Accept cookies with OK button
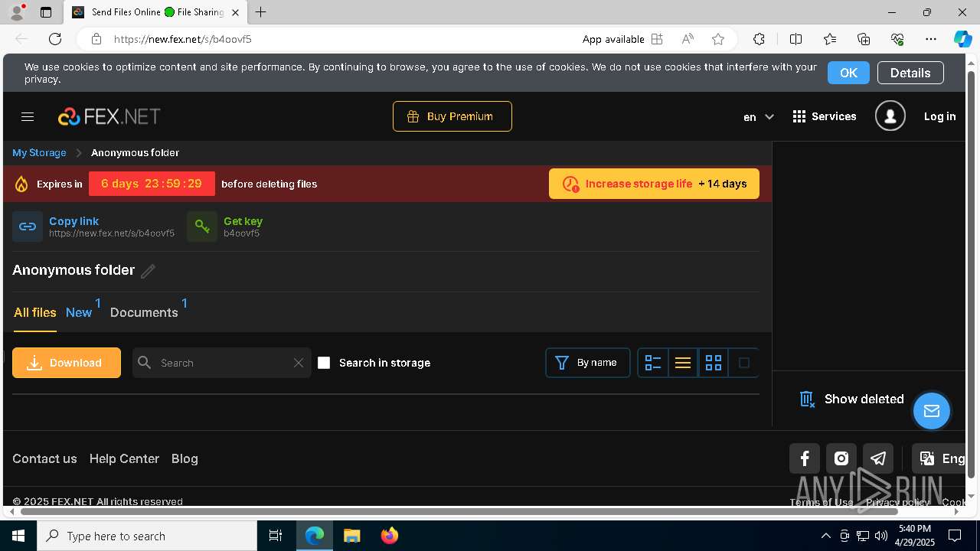Viewport: 980px width, 551px height. pos(848,73)
